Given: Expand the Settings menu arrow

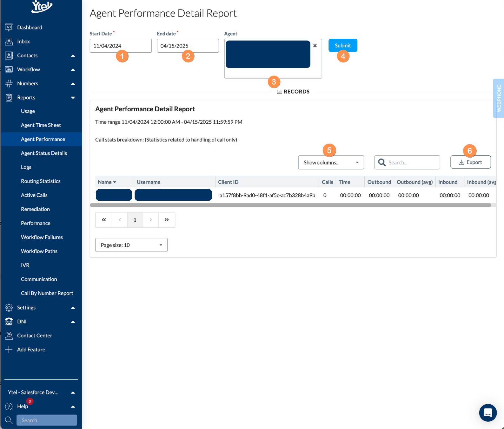Looking at the screenshot, I should (x=73, y=308).
